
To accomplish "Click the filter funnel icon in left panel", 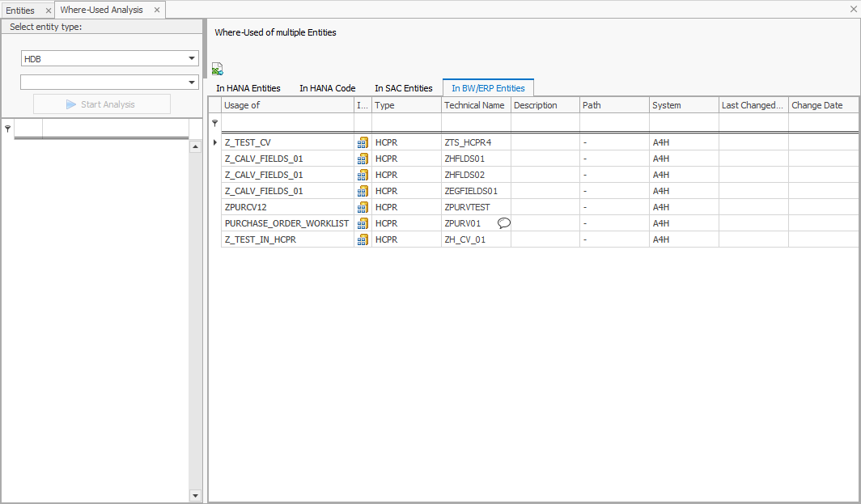I will click(x=7, y=128).
